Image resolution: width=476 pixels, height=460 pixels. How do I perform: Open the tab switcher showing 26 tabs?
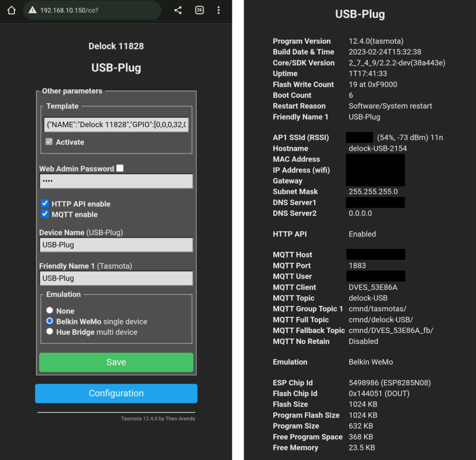click(x=199, y=10)
